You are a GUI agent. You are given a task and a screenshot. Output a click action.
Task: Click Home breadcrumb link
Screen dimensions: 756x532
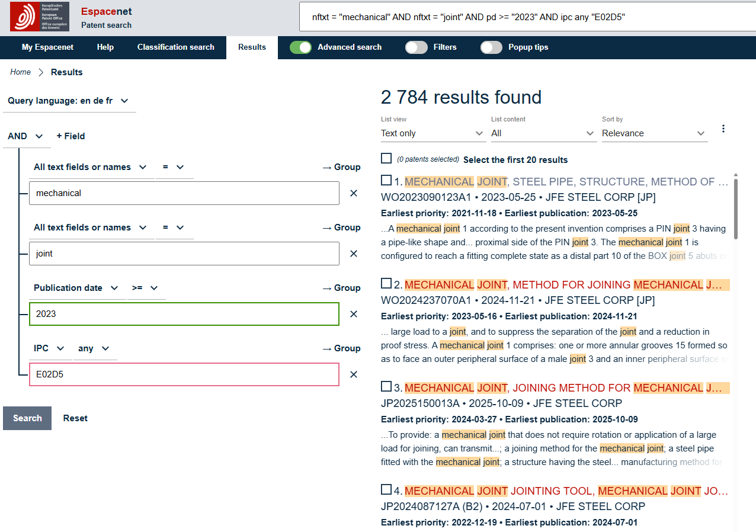[21, 72]
